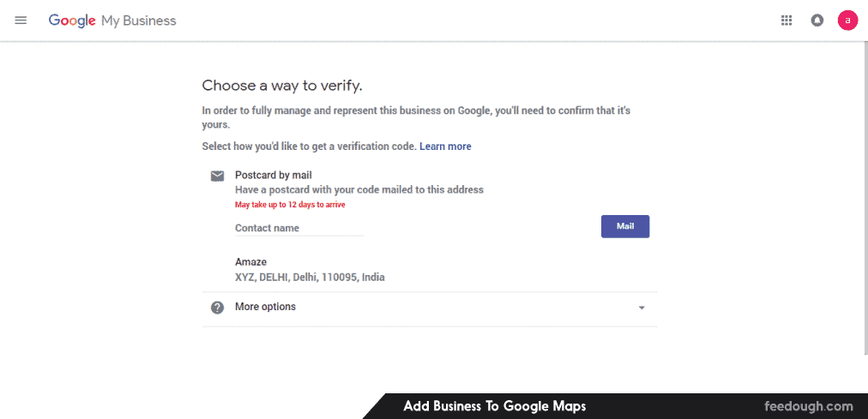868x419 pixels.
Task: Expand the More options dropdown arrow
Action: pos(642,308)
